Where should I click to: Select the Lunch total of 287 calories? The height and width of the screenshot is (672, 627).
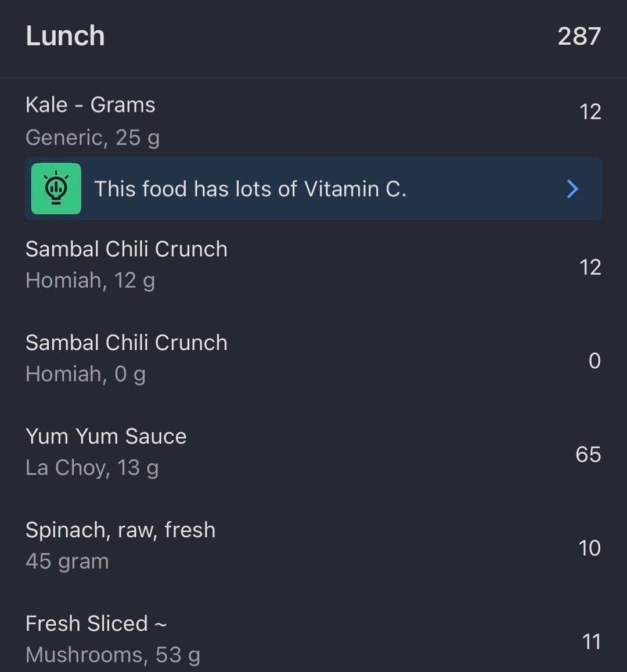pyautogui.click(x=579, y=36)
